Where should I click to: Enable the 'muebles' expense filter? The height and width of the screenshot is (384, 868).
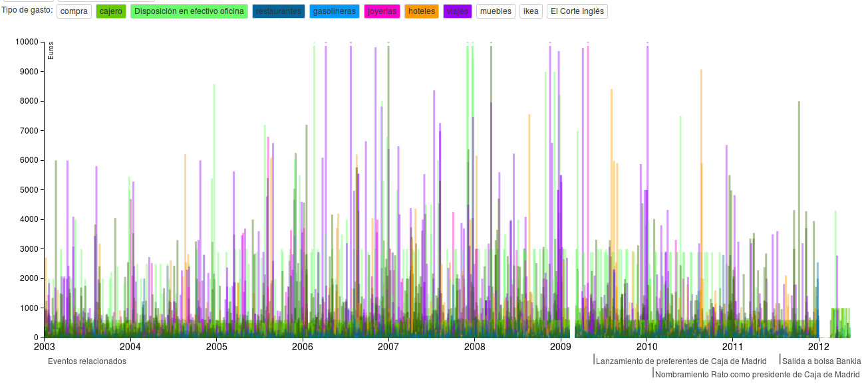[x=496, y=11]
